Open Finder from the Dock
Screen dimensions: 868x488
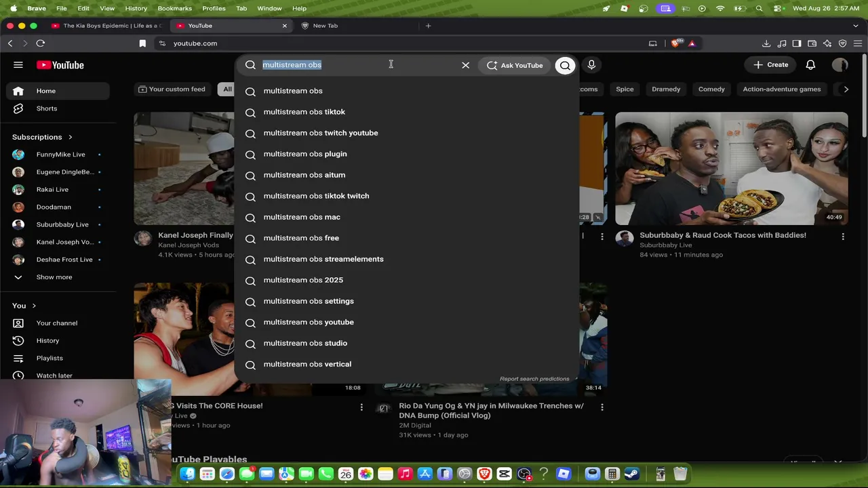[188, 474]
